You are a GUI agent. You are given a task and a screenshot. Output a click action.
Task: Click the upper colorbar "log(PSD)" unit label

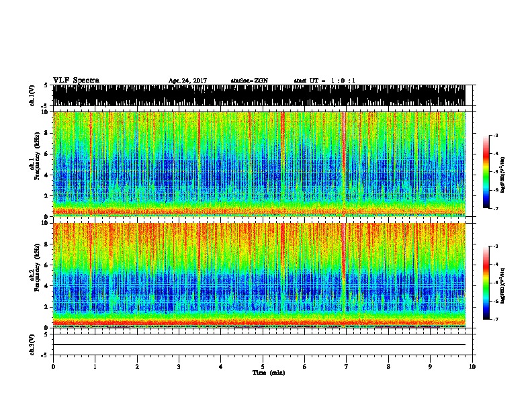pos(502,175)
